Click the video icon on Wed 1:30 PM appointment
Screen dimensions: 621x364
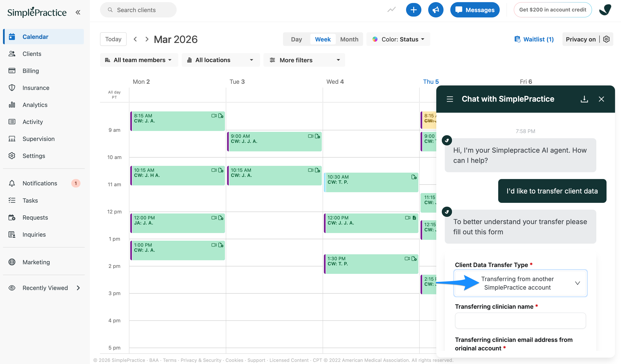pyautogui.click(x=407, y=259)
